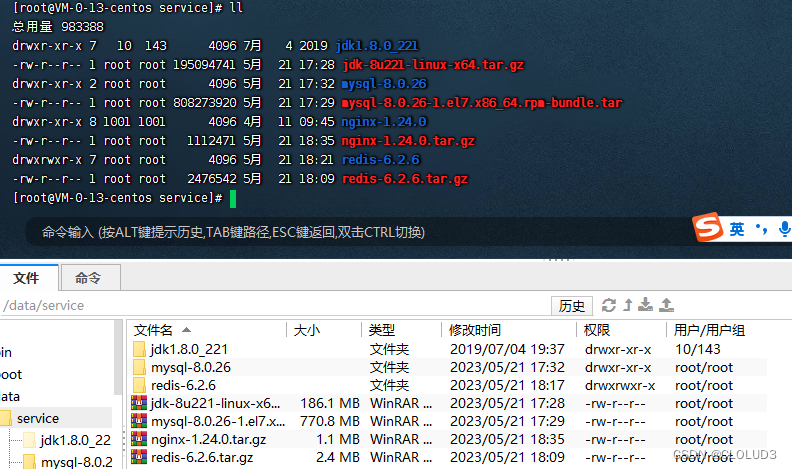This screenshot has height=469, width=792.
Task: Click the 总用量 983388 line in the terminal
Action: [58, 27]
